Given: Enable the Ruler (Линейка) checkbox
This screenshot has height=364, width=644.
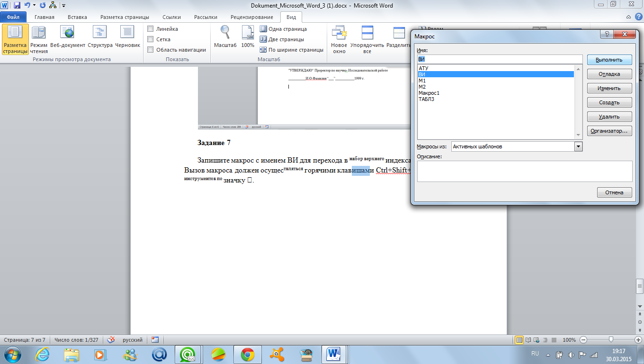Looking at the screenshot, I should (151, 29).
